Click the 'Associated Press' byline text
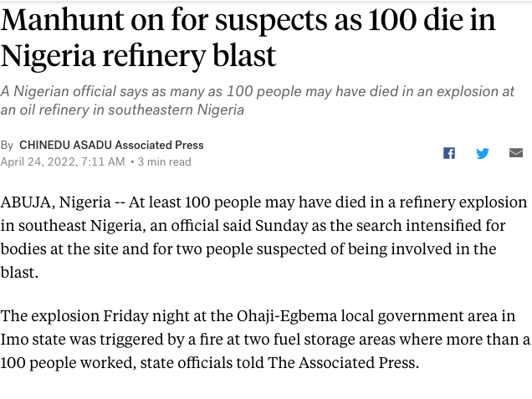The height and width of the screenshot is (399, 532). (159, 145)
